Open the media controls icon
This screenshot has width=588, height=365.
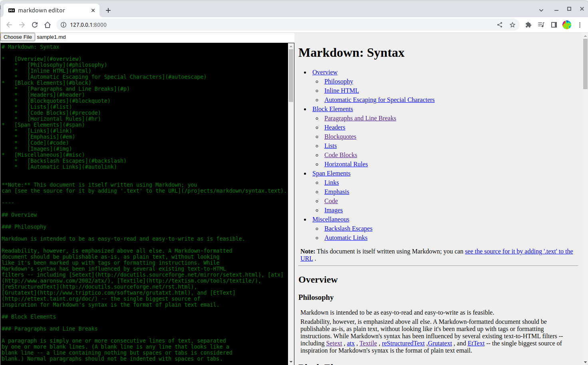coord(541,25)
